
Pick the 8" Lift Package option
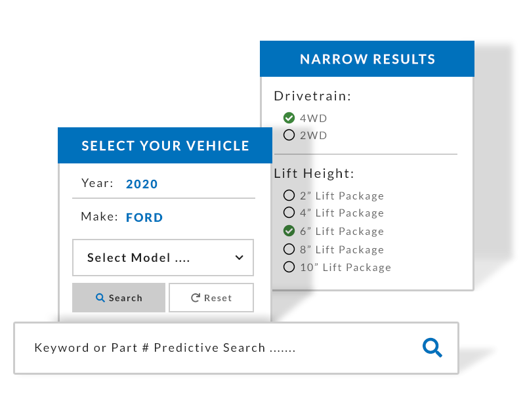click(289, 249)
